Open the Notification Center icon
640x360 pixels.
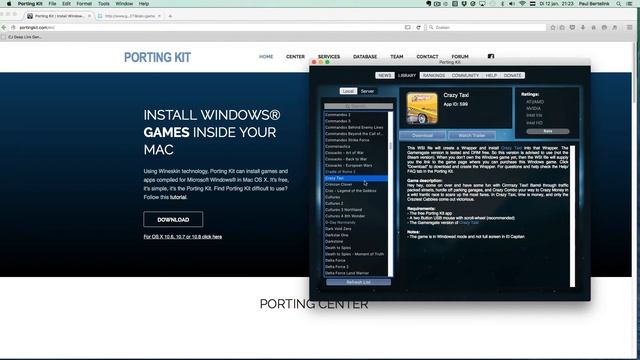click(630, 4)
